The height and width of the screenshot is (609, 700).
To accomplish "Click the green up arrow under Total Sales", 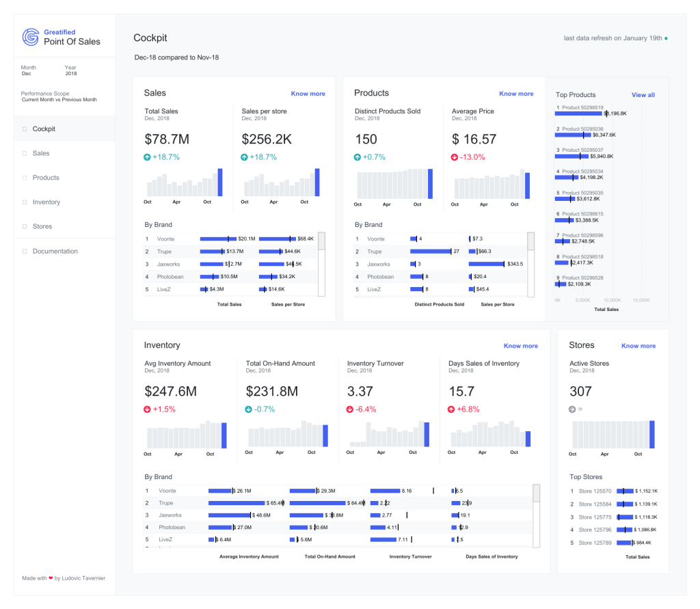I will (148, 157).
